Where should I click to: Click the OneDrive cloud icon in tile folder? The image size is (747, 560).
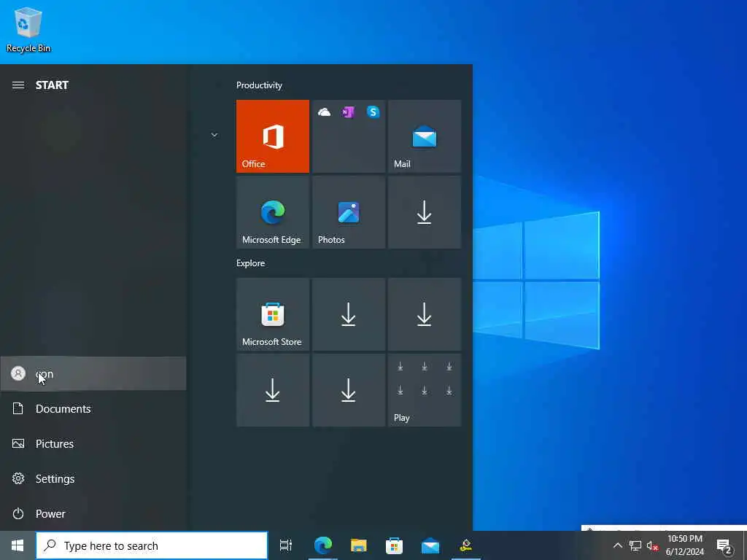(325, 112)
